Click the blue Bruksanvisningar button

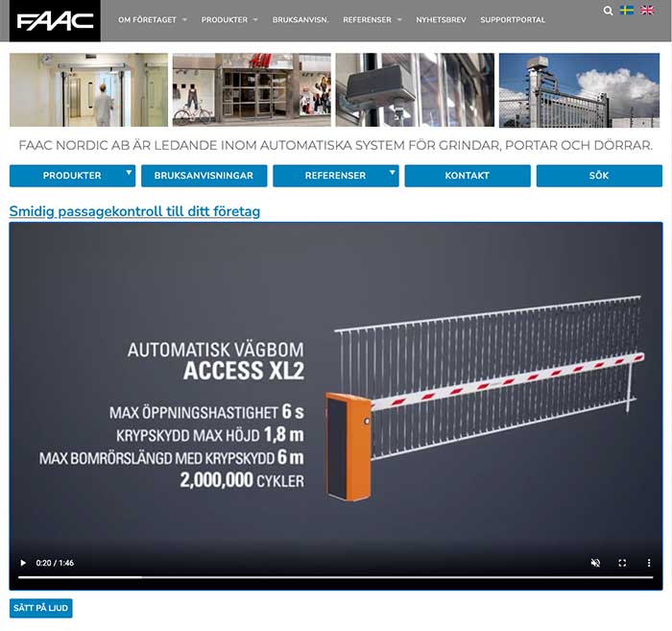[x=204, y=176]
